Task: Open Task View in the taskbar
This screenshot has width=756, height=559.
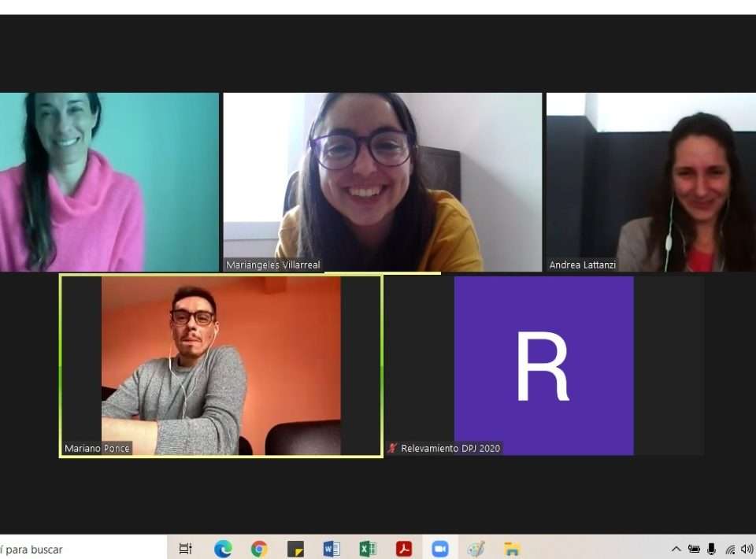Action: point(185,549)
